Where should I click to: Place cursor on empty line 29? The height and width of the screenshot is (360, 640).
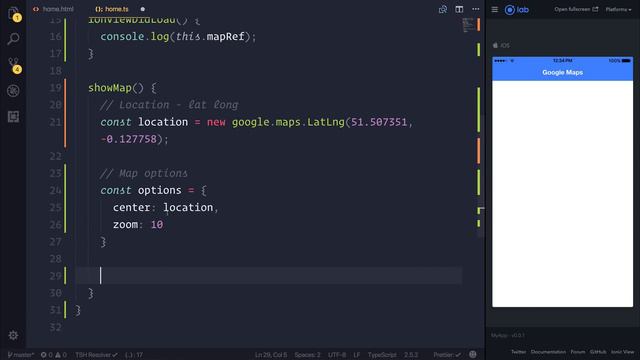pos(269,276)
